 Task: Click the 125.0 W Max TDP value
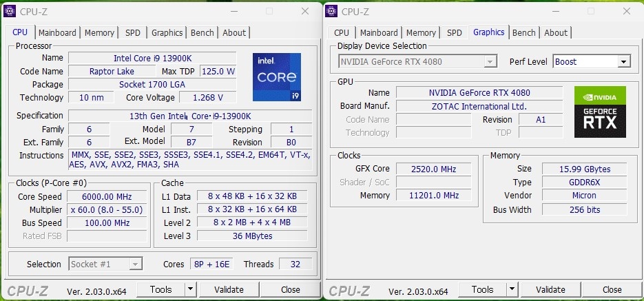point(218,71)
